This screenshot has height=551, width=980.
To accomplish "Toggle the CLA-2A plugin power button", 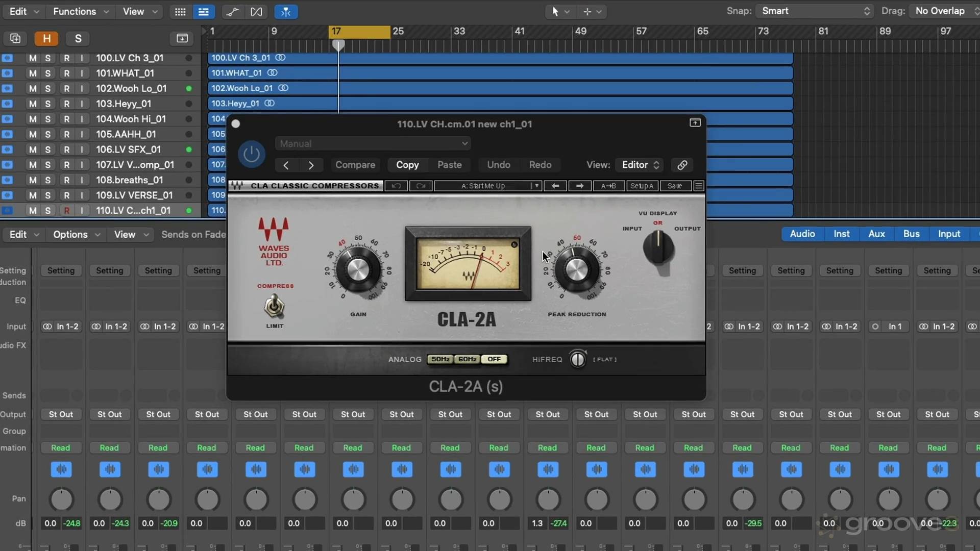I will [x=251, y=154].
